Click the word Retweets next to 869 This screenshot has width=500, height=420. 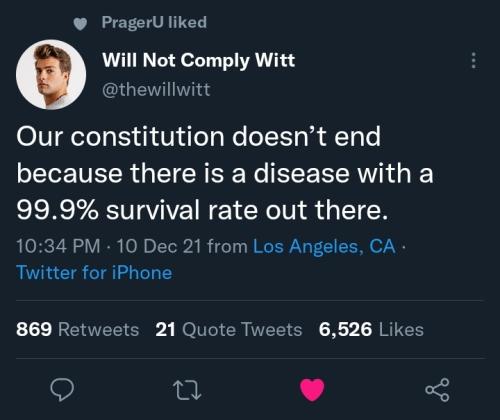pos(99,329)
